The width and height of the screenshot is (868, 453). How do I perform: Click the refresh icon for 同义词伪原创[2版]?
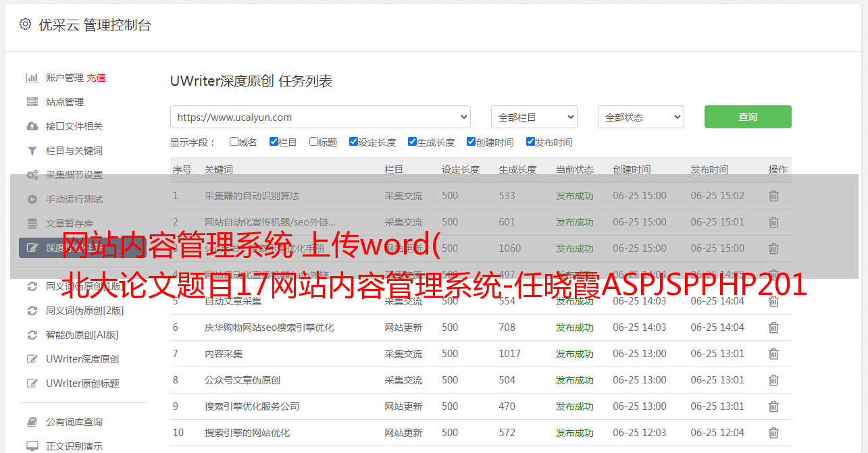[32, 311]
